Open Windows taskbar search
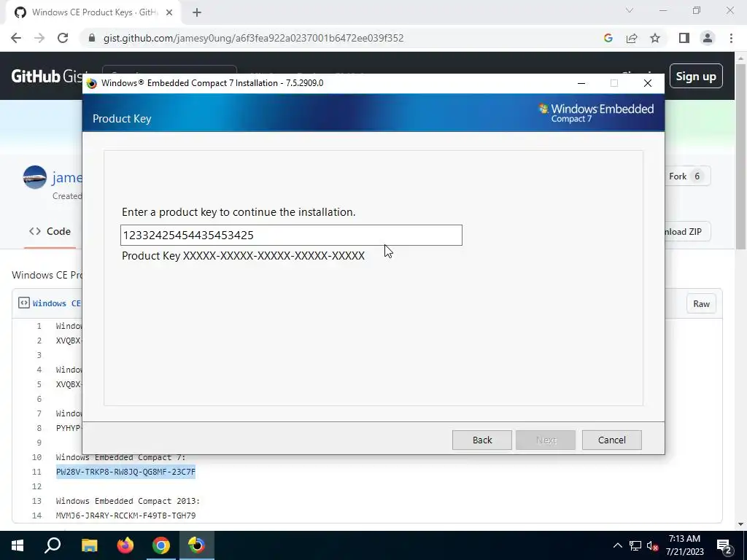The image size is (747, 560). (x=53, y=545)
